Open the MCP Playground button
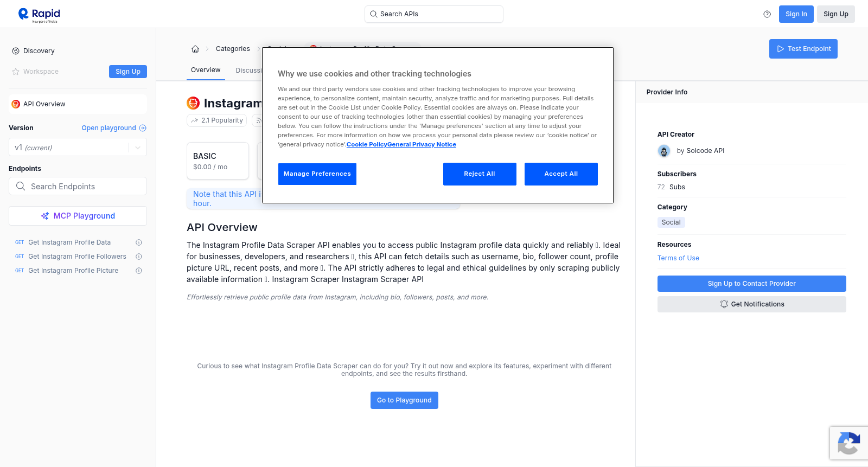This screenshot has width=868, height=467. coord(78,216)
